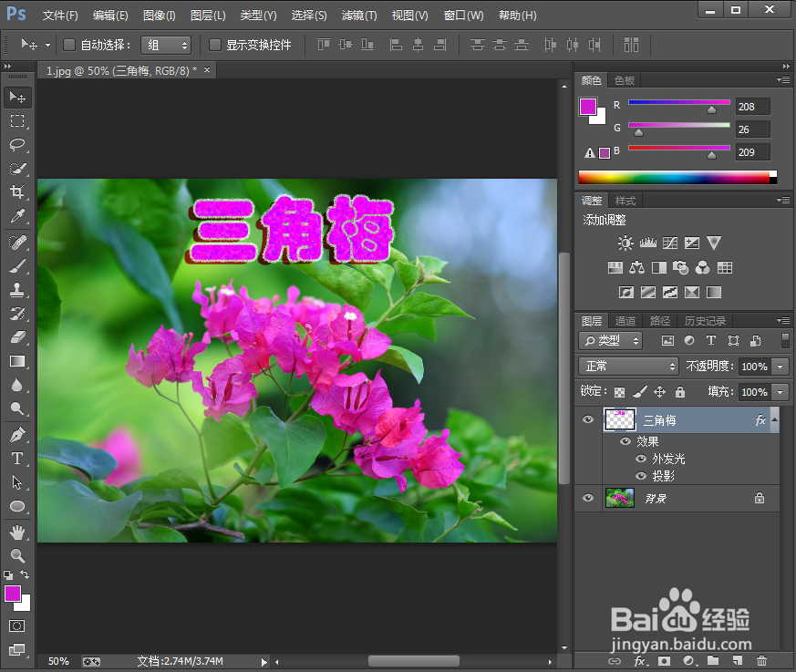This screenshot has width=796, height=672.
Task: Toggle visibility of 外发光 effect
Action: pyautogui.click(x=641, y=459)
